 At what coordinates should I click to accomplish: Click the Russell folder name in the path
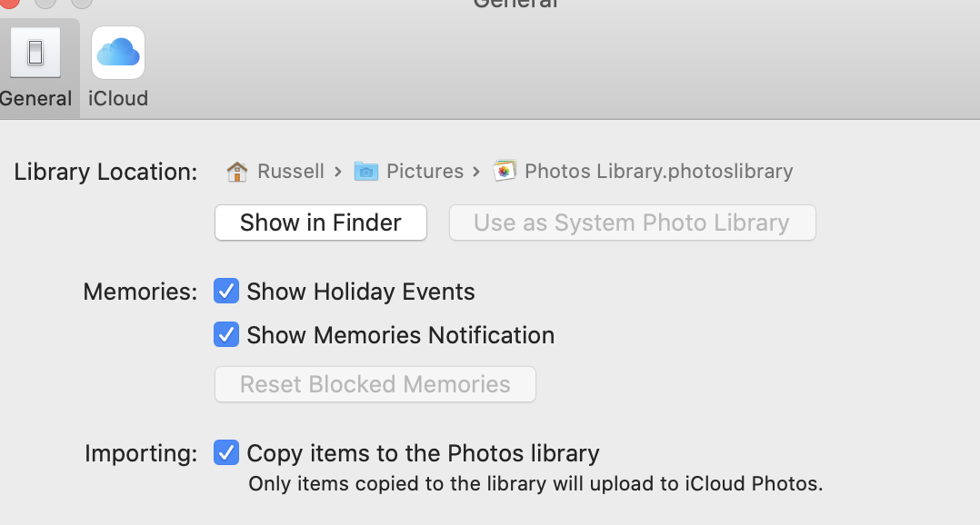coord(291,171)
